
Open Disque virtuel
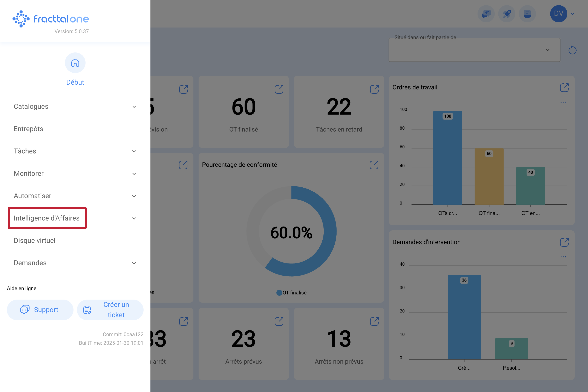tap(35, 240)
